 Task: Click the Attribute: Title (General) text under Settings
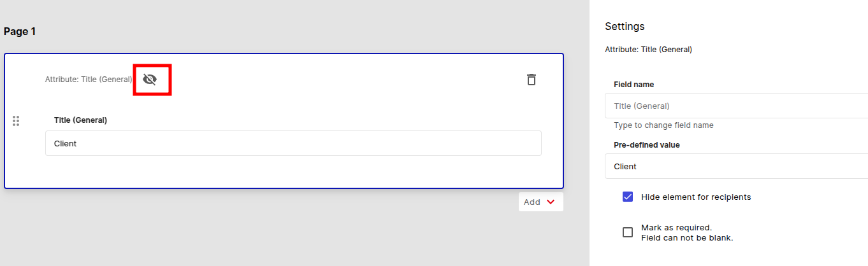click(648, 49)
